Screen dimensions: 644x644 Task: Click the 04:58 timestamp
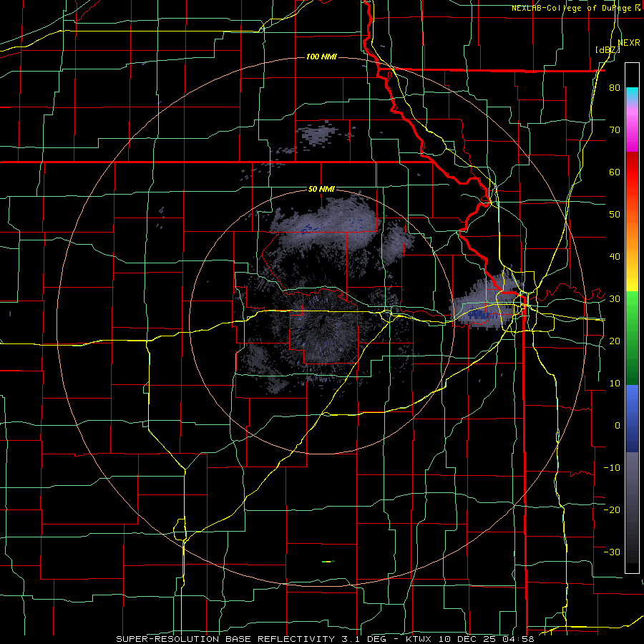coord(519,639)
